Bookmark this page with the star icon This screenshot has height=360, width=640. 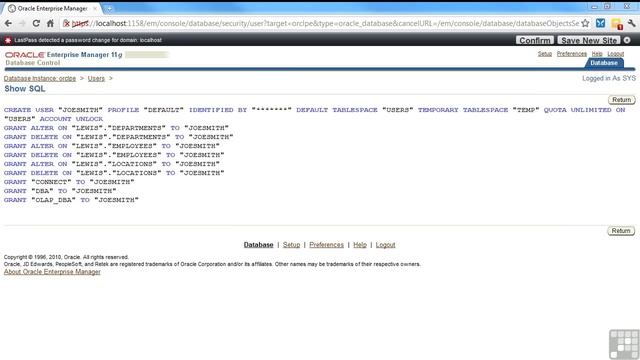(585, 23)
